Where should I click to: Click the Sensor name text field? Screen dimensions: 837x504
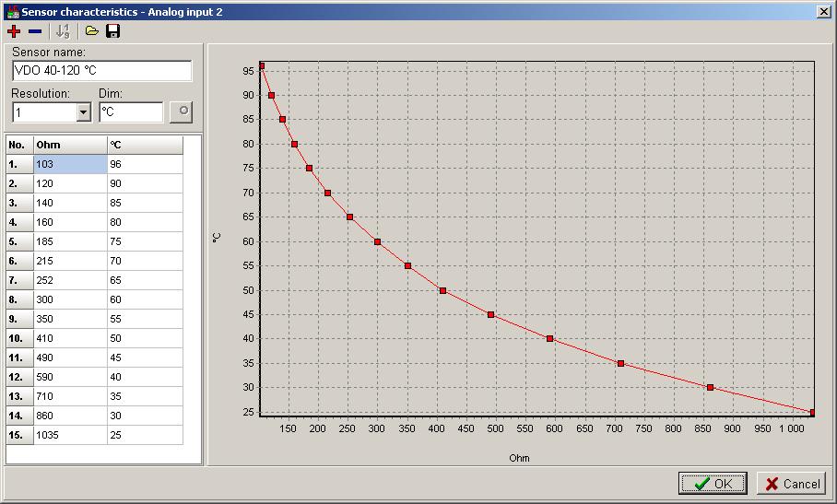click(x=101, y=71)
